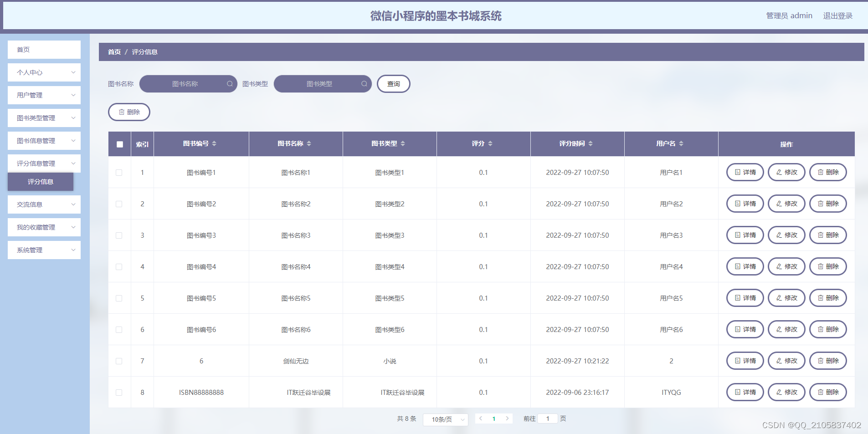868x434 pixels.
Task: Sort by 图书类型 column arrows
Action: [x=403, y=143]
